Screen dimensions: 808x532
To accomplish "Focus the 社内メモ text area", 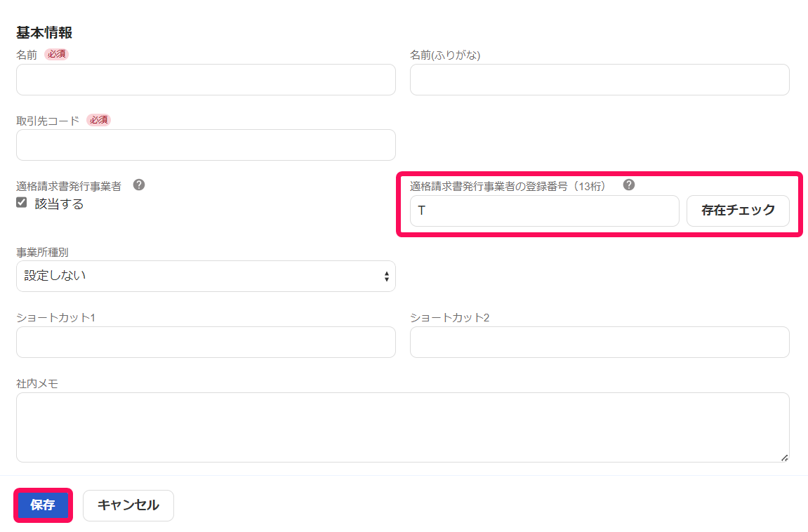I will (402, 427).
